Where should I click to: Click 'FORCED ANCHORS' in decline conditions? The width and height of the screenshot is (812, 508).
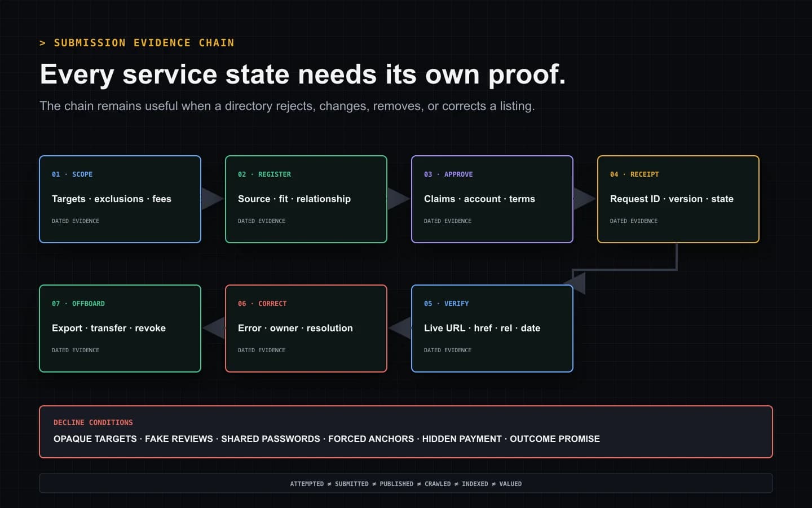(x=371, y=439)
